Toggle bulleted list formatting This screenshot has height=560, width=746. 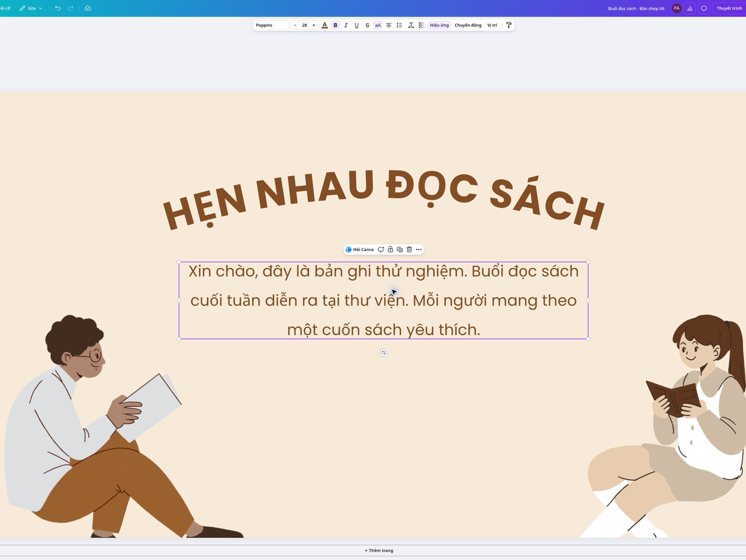(x=399, y=25)
